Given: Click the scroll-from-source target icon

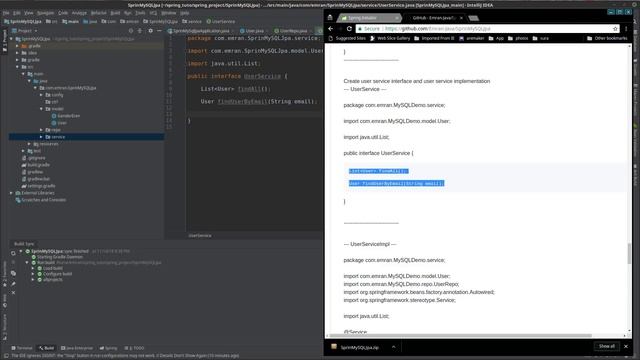Looking at the screenshot, I should coord(131,31).
